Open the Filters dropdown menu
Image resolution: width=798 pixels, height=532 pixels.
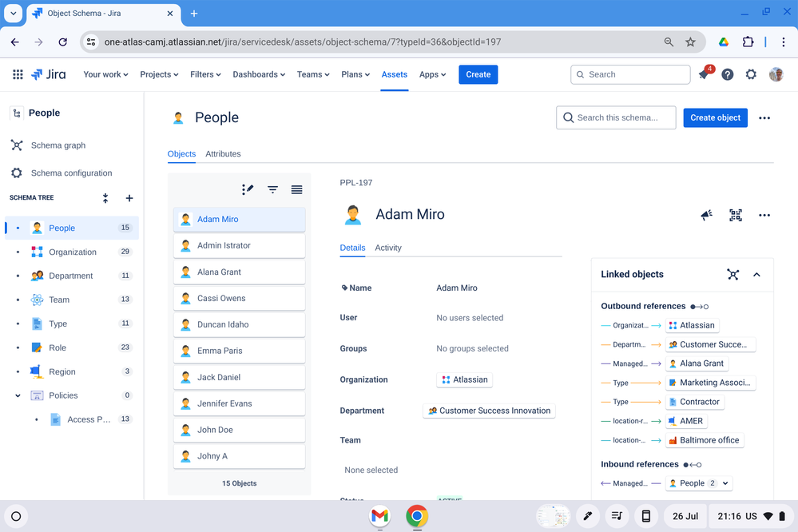click(x=205, y=74)
